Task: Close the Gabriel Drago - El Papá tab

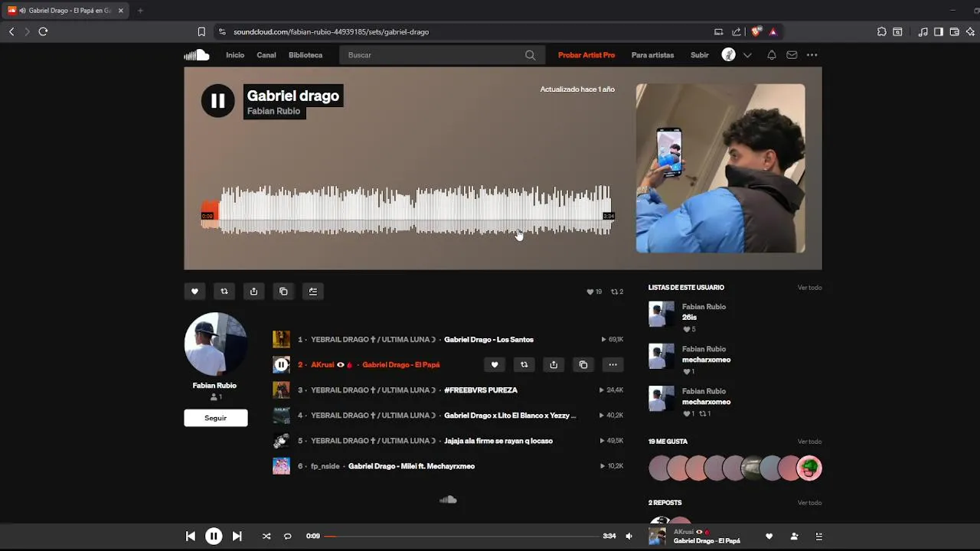Action: coord(120,11)
